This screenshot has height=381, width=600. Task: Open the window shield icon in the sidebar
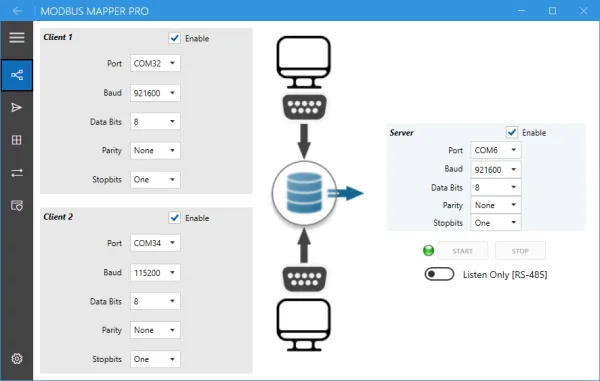click(16, 205)
